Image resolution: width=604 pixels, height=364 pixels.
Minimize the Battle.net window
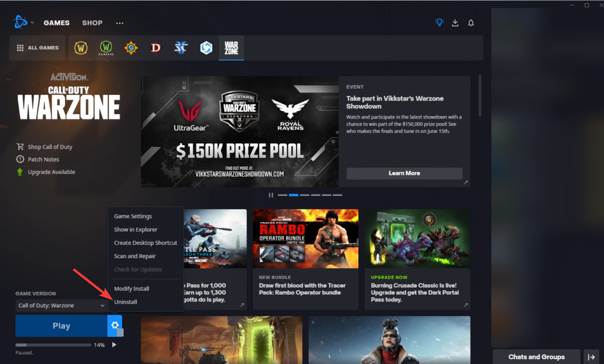click(x=572, y=5)
